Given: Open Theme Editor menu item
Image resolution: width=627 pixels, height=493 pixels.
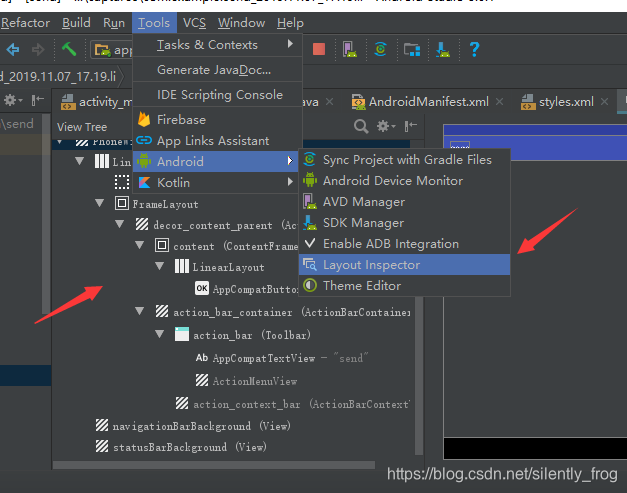Looking at the screenshot, I should click(x=404, y=286).
